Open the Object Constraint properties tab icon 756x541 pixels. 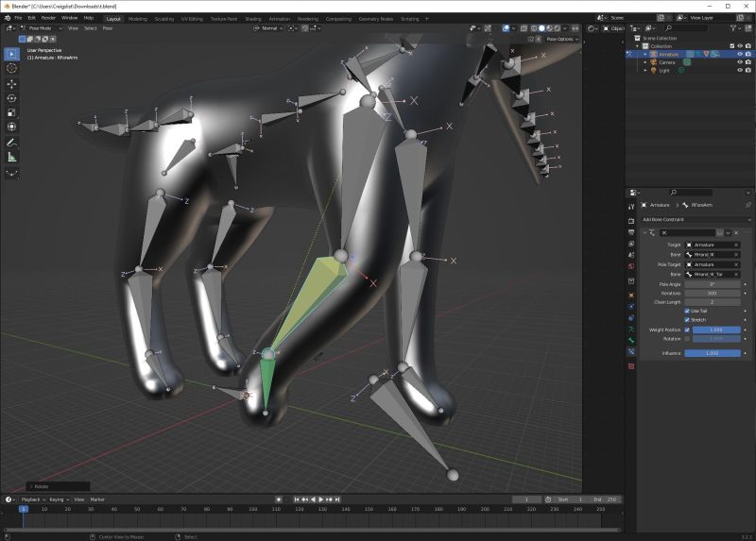point(631,318)
